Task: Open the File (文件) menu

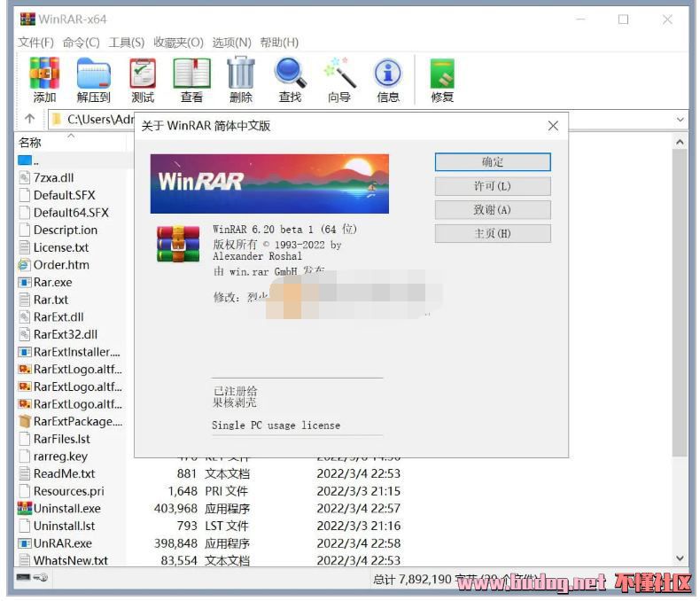Action: click(35, 43)
